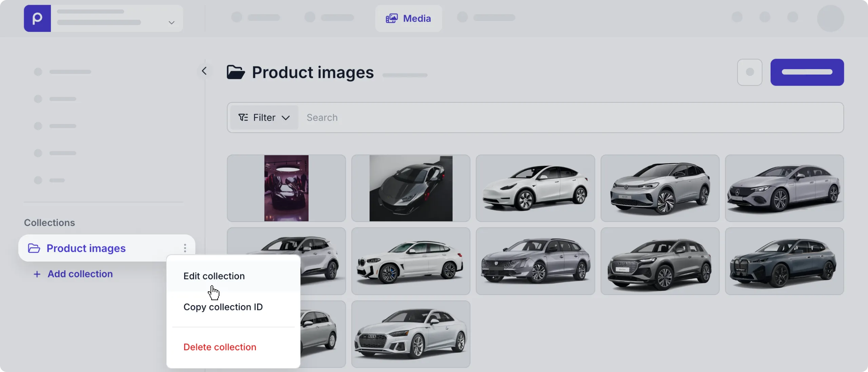The height and width of the screenshot is (372, 868).
Task: Collapse the sidebar with the chevron arrow
Action: 204,71
